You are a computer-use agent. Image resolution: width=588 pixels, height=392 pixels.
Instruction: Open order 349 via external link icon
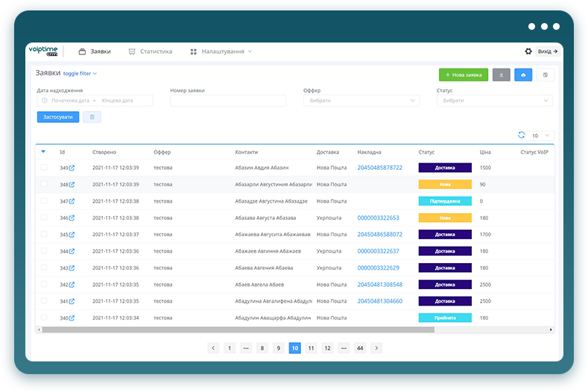tap(72, 168)
